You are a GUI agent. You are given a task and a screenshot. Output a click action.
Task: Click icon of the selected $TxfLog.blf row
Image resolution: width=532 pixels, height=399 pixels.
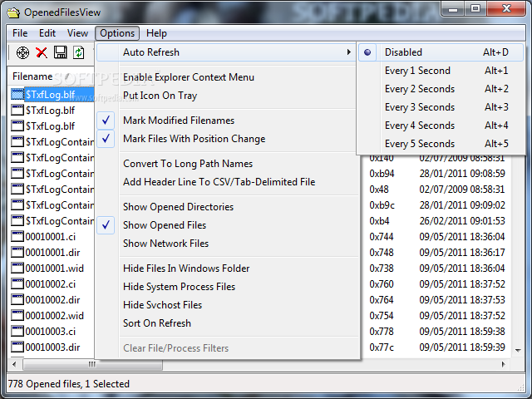coord(17,94)
